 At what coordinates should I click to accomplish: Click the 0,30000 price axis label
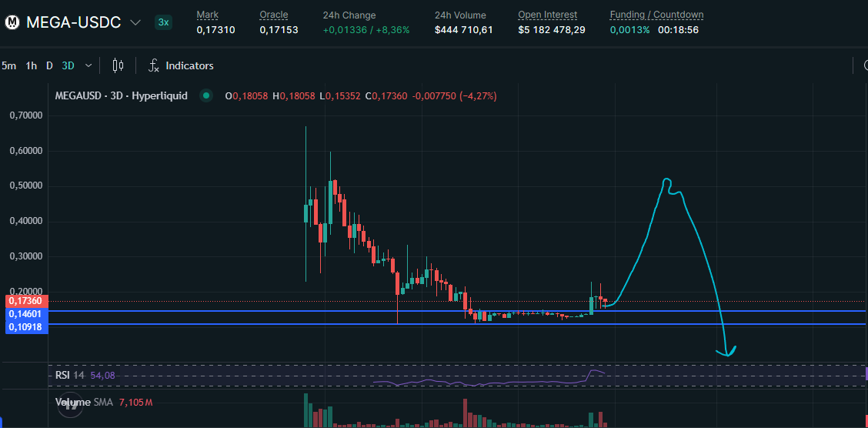point(26,257)
